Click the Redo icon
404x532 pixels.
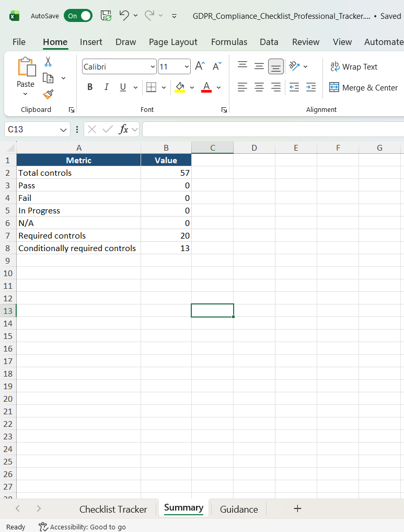(149, 16)
